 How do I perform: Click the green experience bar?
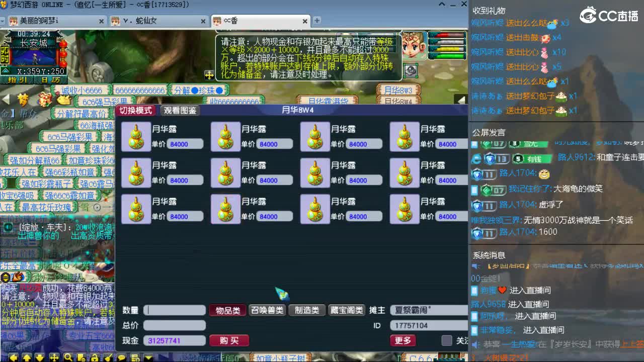pos(446,56)
